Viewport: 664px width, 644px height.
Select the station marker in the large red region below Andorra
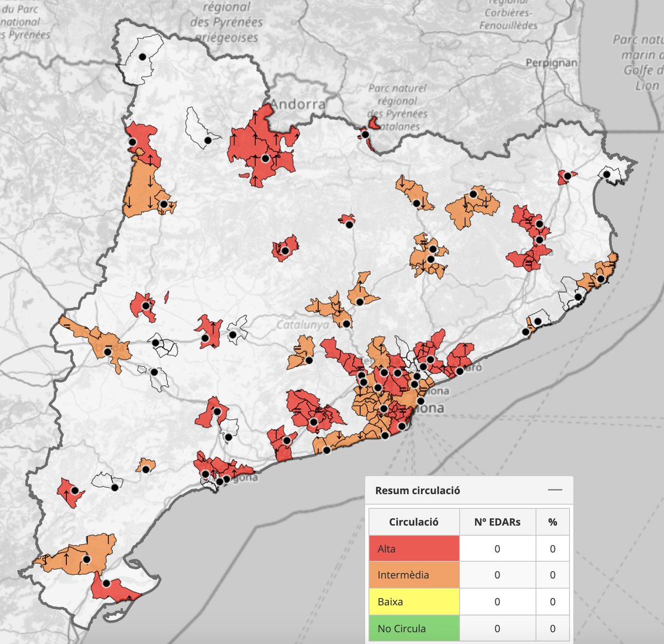(x=265, y=158)
